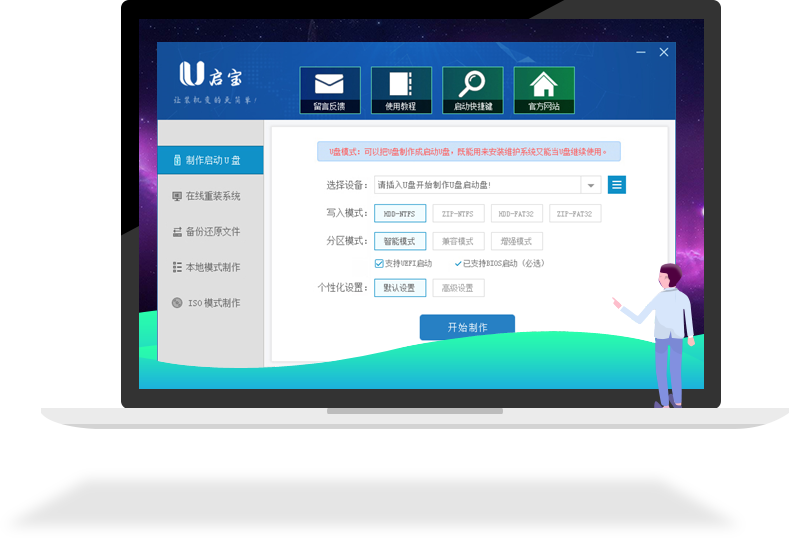Click 启动快捷键 magnifier icon
Image resolution: width=789 pixels, height=538 pixels.
click(472, 84)
